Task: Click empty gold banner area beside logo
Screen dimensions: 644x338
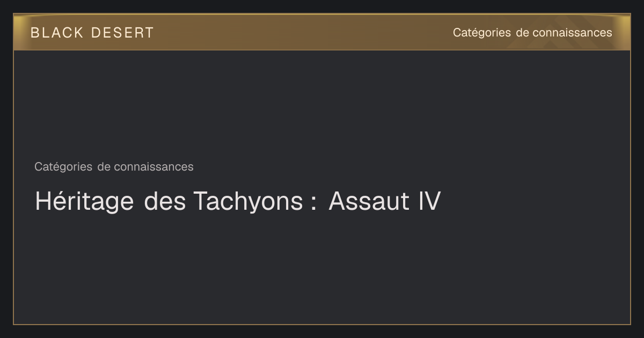Action: coord(301,33)
